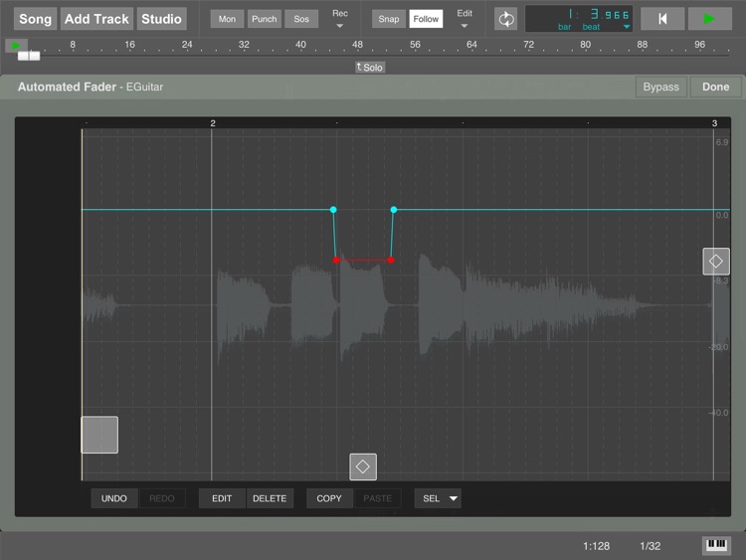
Task: Open the Add Track menu
Action: click(96, 19)
